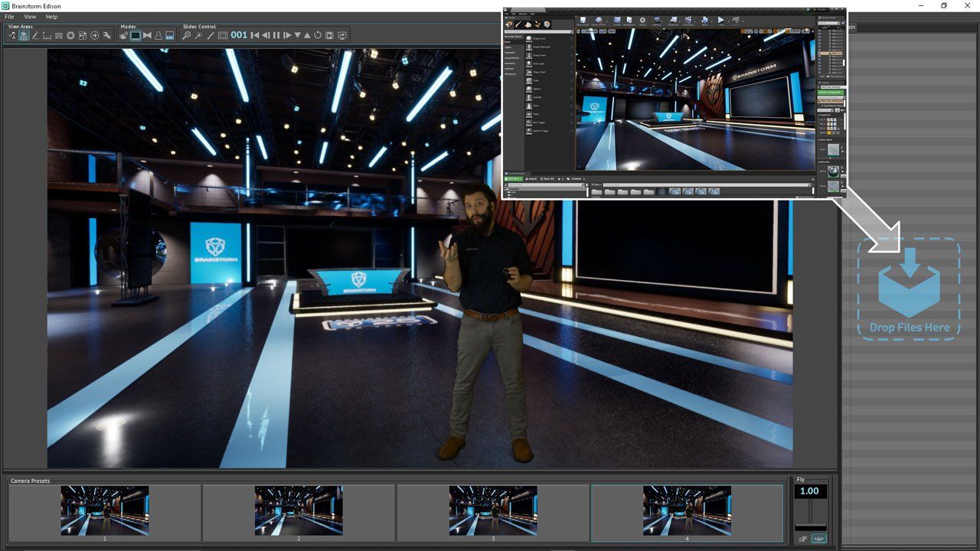Image resolution: width=980 pixels, height=551 pixels.
Task: Select camera preset thumbnail 2
Action: pyautogui.click(x=299, y=510)
